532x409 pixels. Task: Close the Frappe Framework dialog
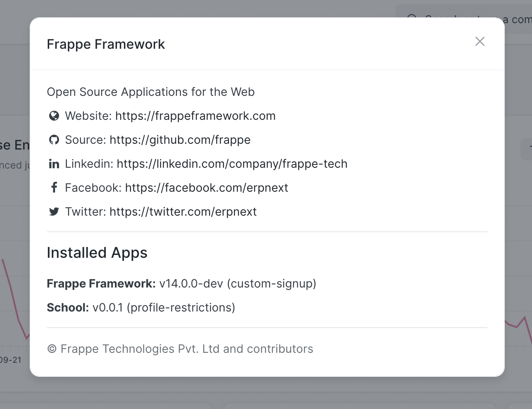pos(480,41)
